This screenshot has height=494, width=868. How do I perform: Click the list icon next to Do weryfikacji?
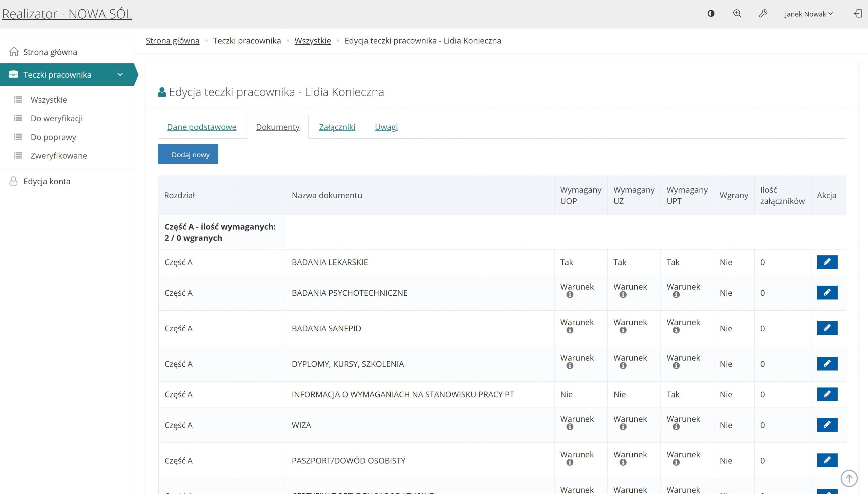point(17,118)
